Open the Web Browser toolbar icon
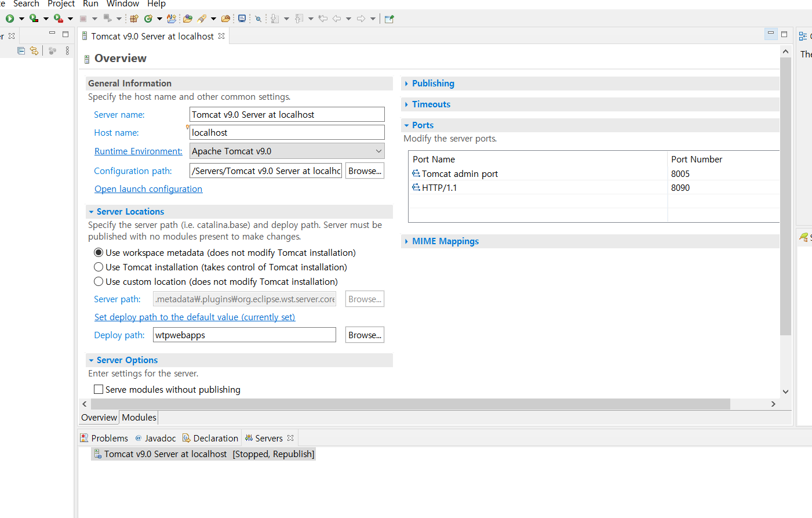The image size is (812, 518). 242,19
